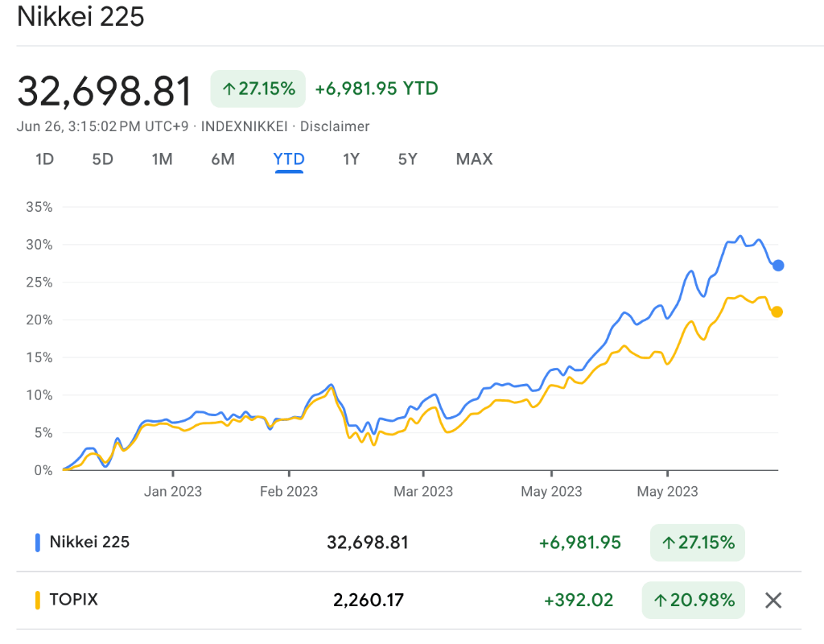Screen dimensions: 824x644
Task: Click the 15% y-axis label
Action: [39, 357]
